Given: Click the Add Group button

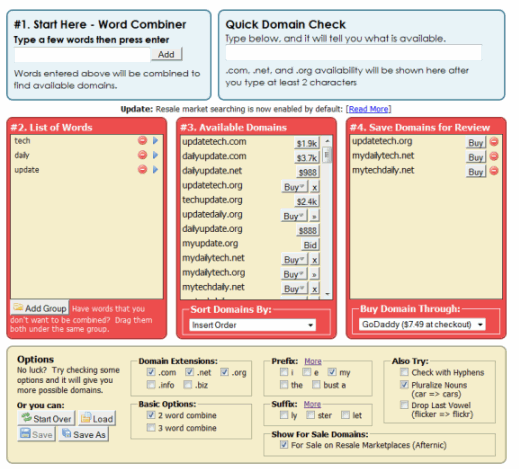Looking at the screenshot, I should tap(40, 308).
